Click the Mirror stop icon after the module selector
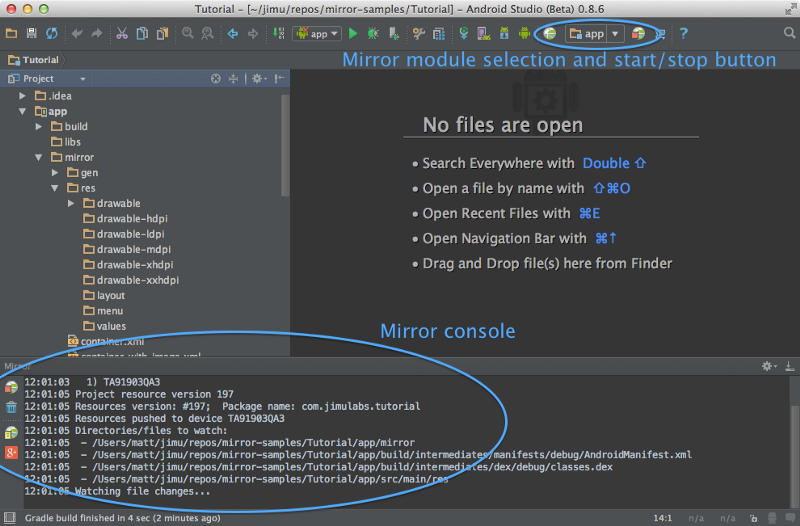 638,34
